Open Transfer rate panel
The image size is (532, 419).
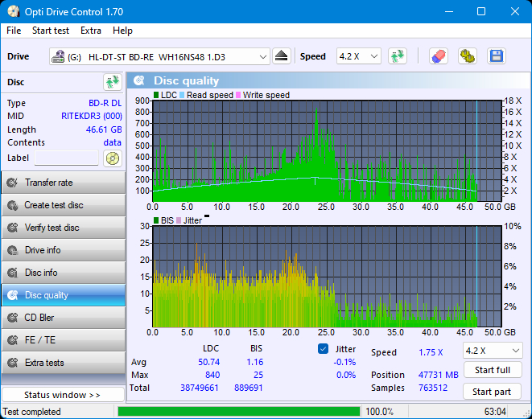(64, 183)
